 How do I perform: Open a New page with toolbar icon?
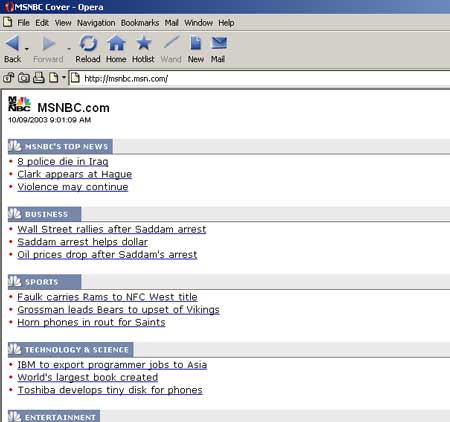[196, 43]
